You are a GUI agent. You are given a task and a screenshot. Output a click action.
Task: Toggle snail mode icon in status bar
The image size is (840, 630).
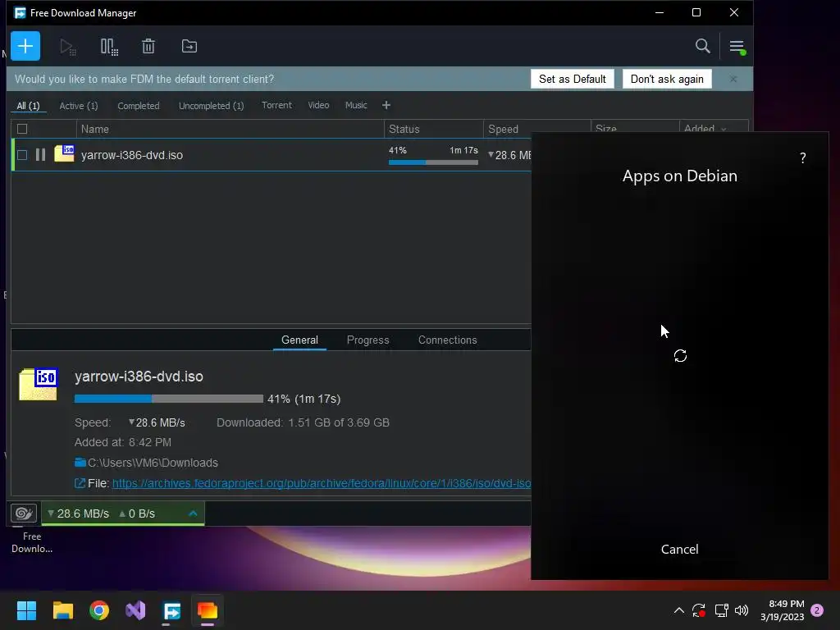tap(24, 514)
